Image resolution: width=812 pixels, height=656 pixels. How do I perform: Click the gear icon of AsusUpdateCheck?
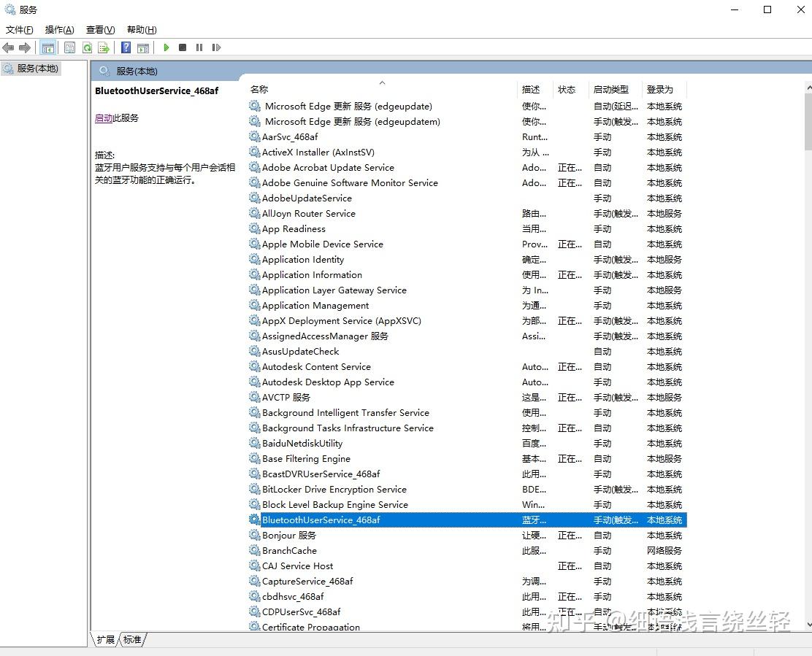click(254, 351)
